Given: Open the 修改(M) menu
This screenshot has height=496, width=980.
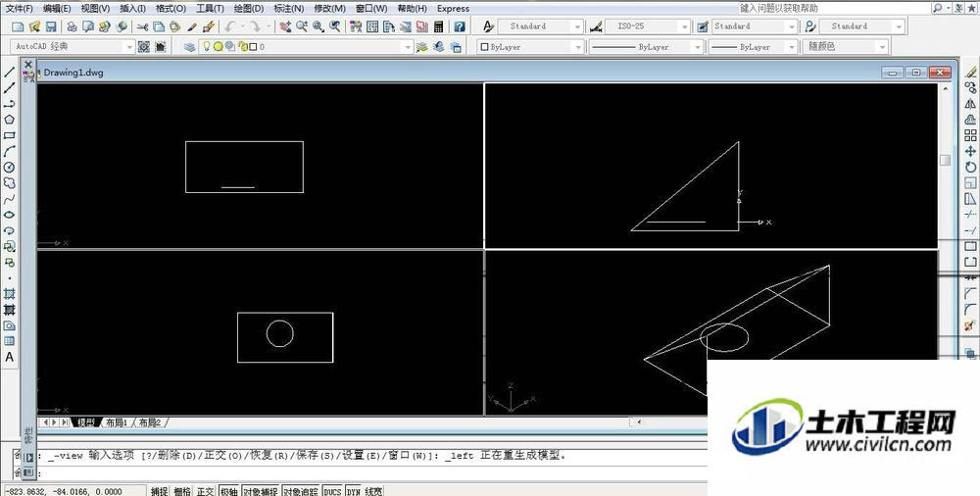Looking at the screenshot, I should coord(329,9).
